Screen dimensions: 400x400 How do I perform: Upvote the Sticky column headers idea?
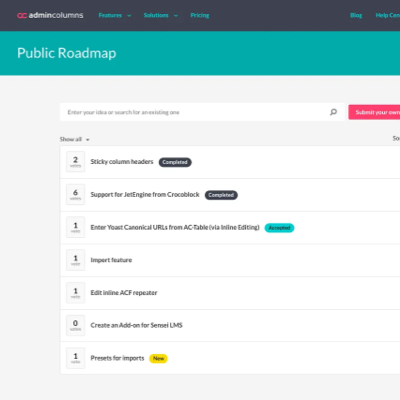(x=75, y=162)
